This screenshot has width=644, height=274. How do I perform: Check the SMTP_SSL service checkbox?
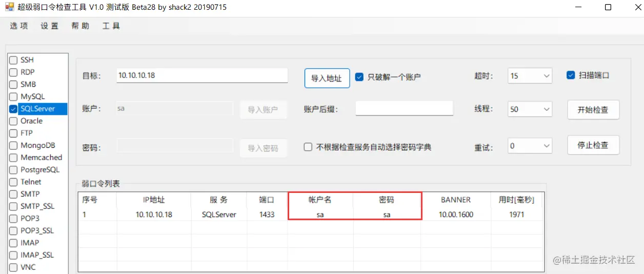[x=13, y=206]
